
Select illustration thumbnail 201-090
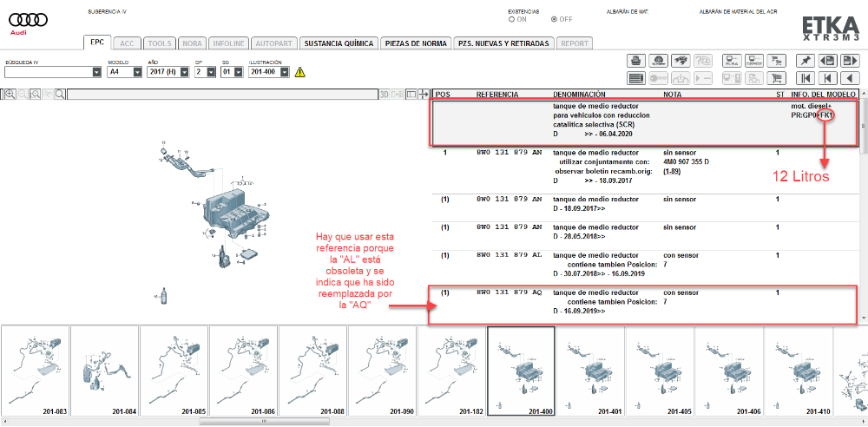[382, 371]
